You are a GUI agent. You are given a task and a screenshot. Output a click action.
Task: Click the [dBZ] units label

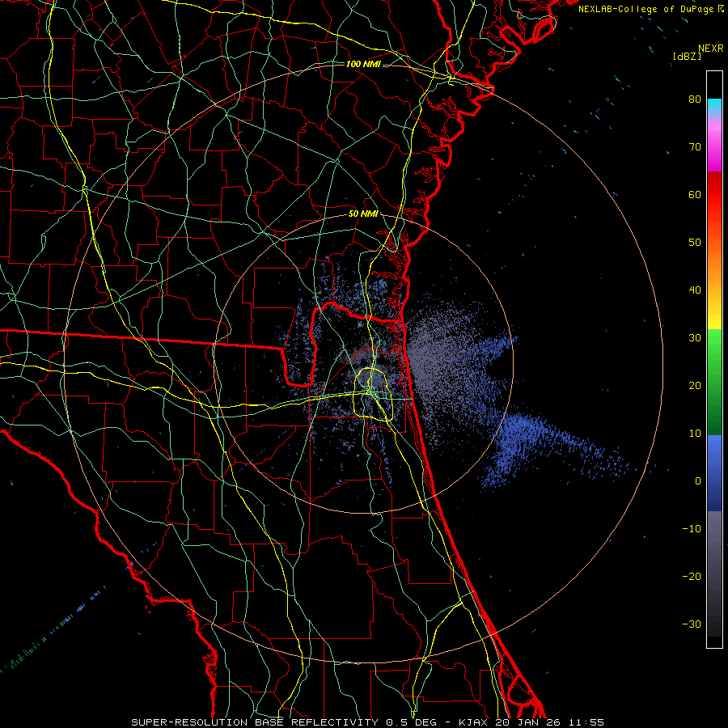click(x=687, y=57)
